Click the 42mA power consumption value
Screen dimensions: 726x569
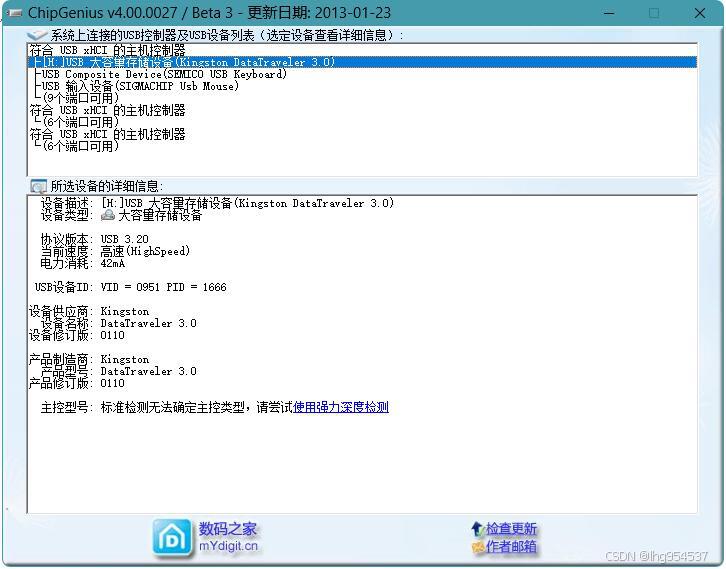point(113,263)
